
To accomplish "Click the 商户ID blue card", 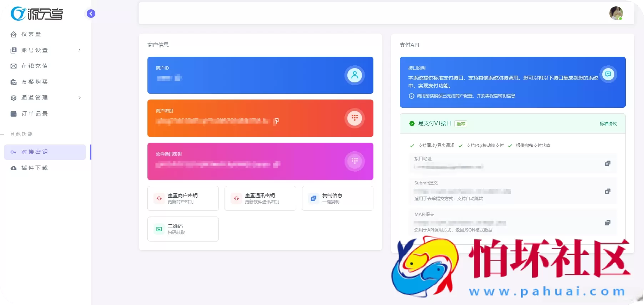I will pyautogui.click(x=260, y=75).
